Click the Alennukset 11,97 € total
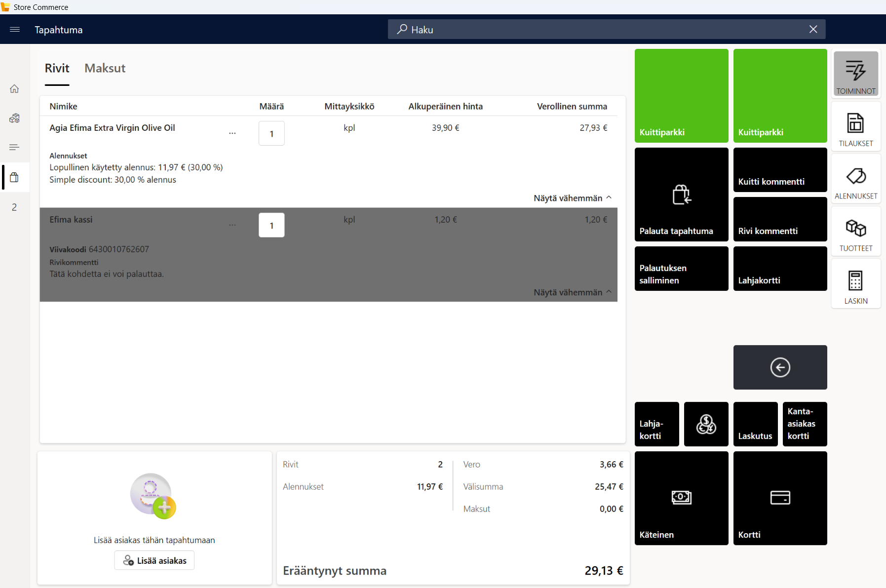Viewport: 886px width, 588px height. click(x=430, y=487)
